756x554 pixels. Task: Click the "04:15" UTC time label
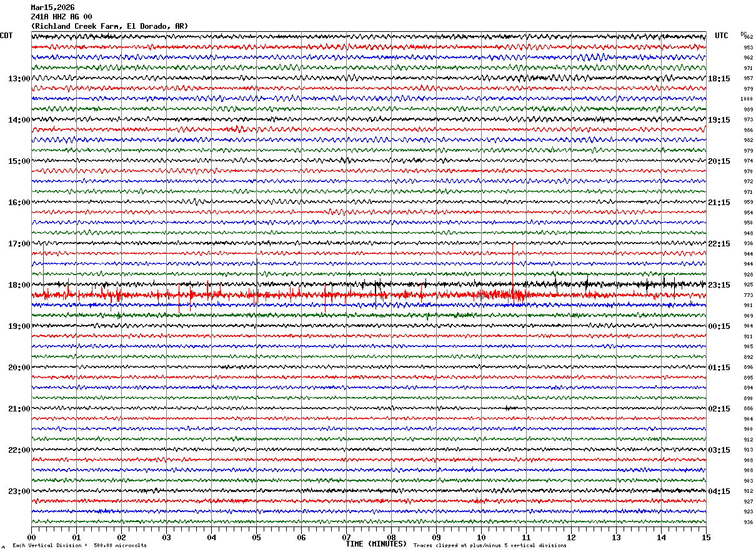[x=719, y=491]
